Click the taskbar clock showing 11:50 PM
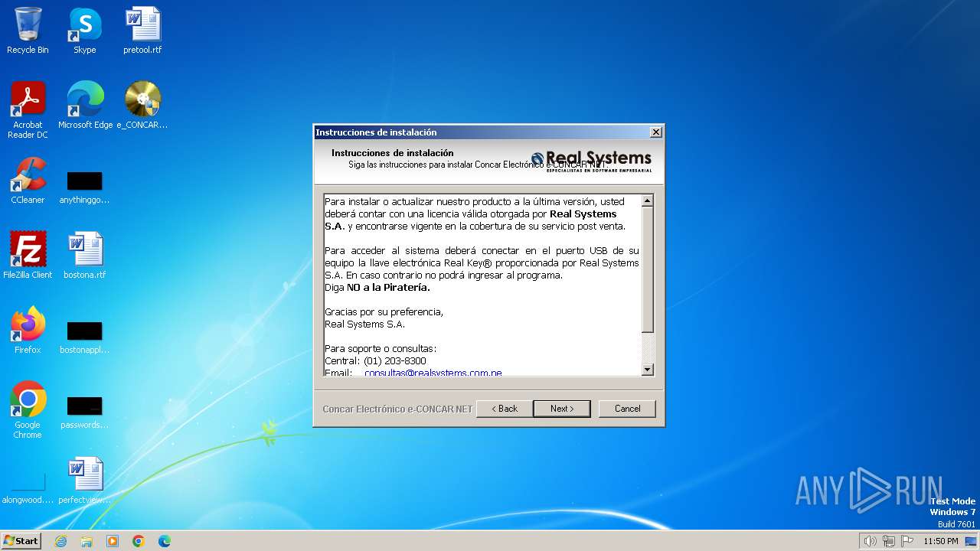This screenshot has height=551, width=980. click(x=941, y=541)
